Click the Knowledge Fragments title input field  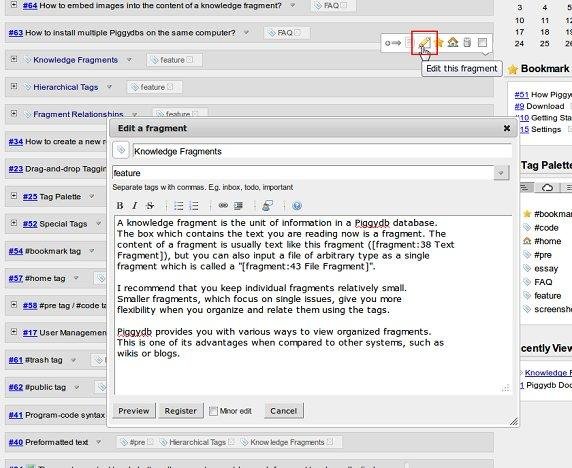point(322,151)
